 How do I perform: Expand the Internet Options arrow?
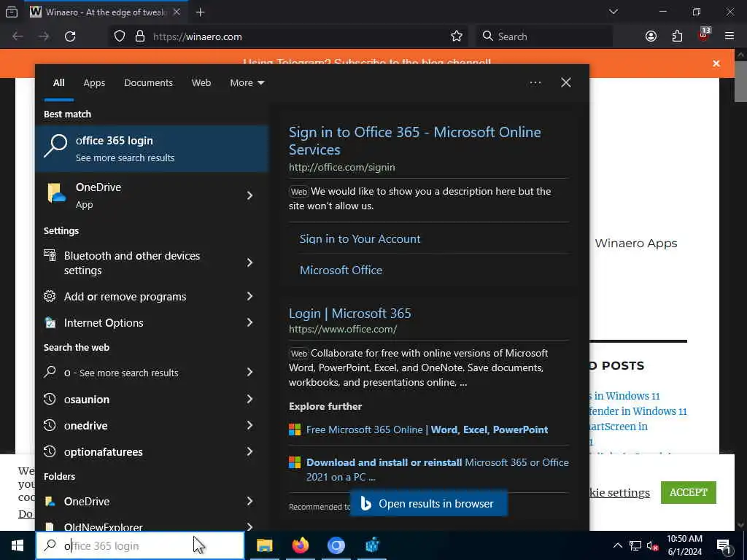tap(249, 322)
